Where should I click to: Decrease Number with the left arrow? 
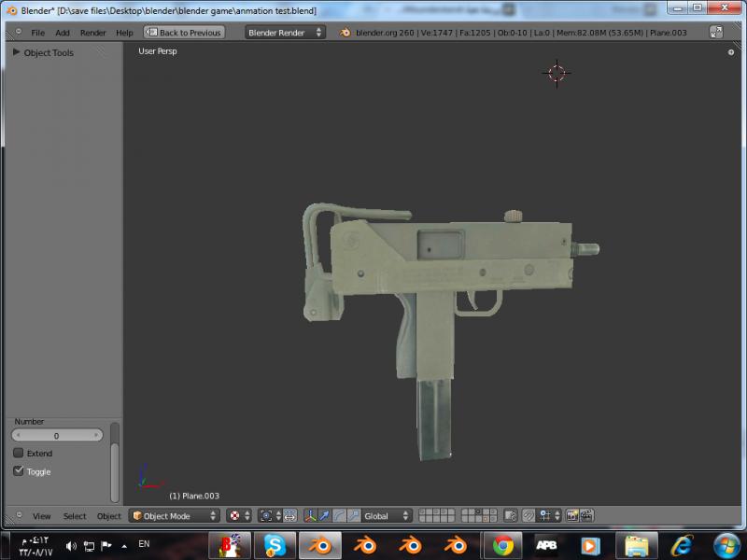(18, 435)
